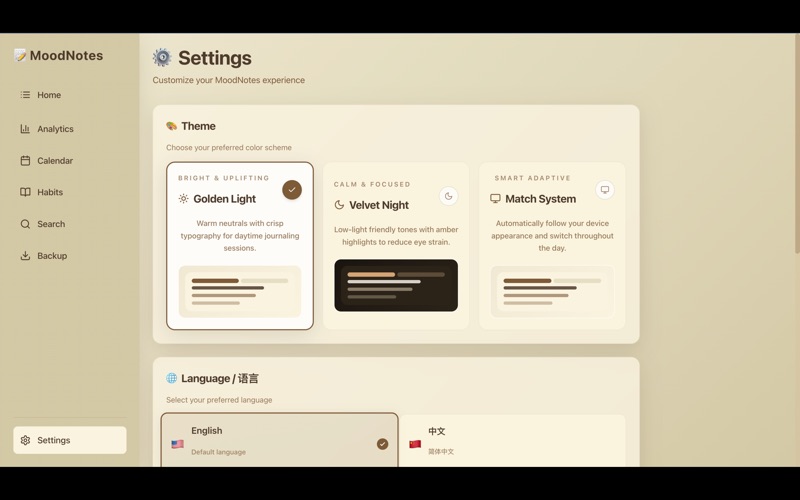Click 'Customize your MoodNotes experience' text
The image size is (800, 500).
229,80
